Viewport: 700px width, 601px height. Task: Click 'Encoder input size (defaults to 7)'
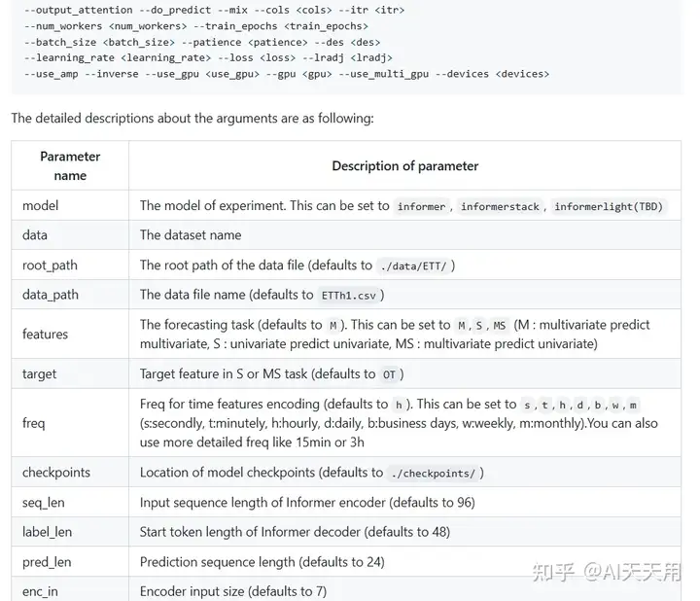pyautogui.click(x=233, y=591)
